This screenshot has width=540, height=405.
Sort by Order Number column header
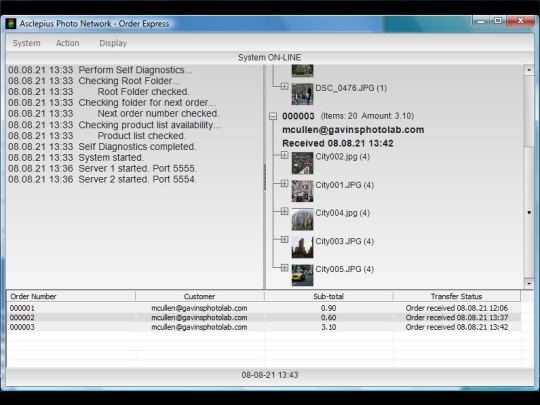click(x=71, y=296)
